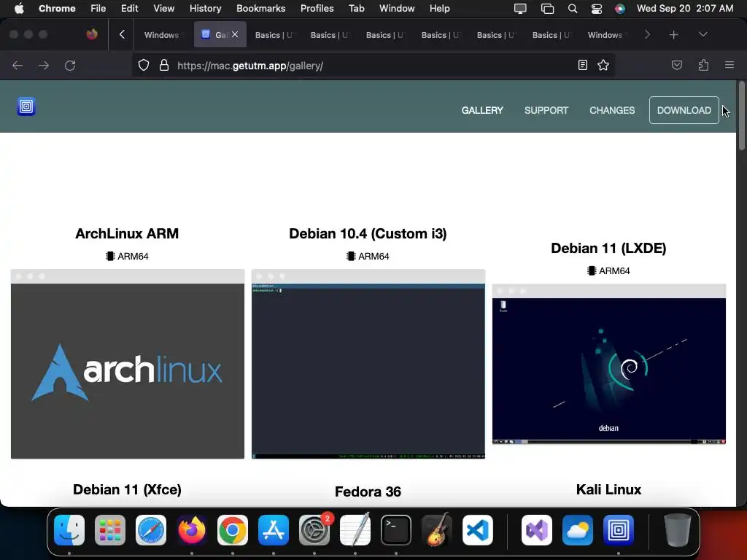Image resolution: width=747 pixels, height=560 pixels.
Task: Go forward with the browser forward arrow
Action: [44, 65]
